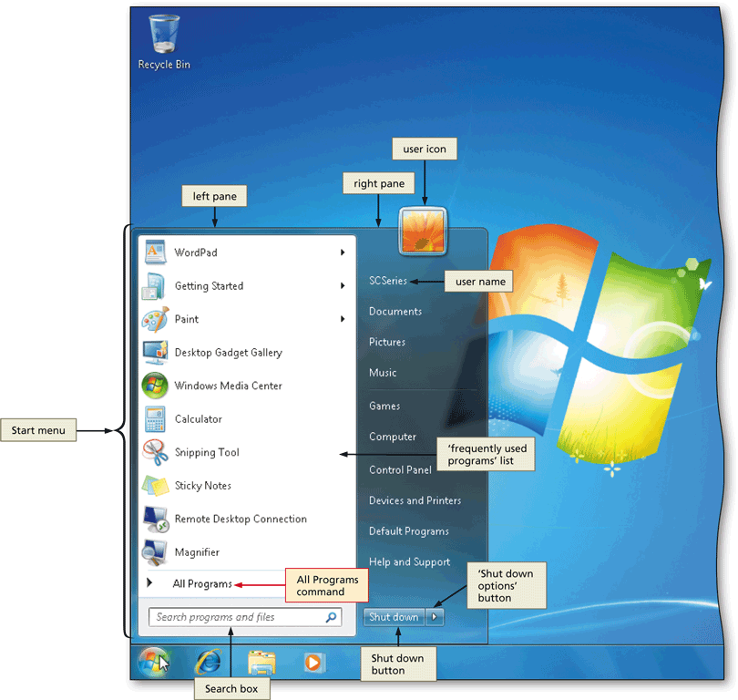The width and height of the screenshot is (738, 700).
Task: Click the Sticky Notes icon
Action: 155,486
